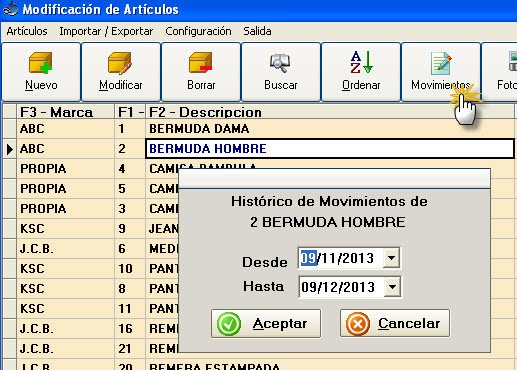Expand the Hasta date dropdown arrow

point(392,287)
